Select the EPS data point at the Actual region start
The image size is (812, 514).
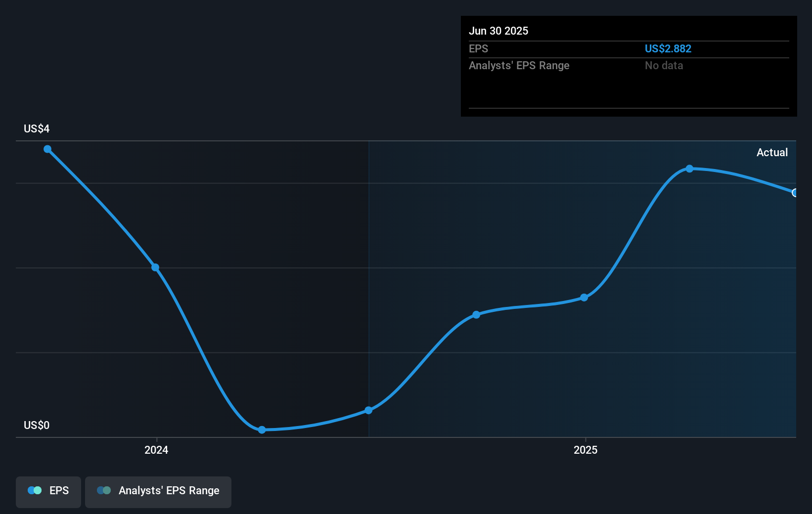(368, 410)
